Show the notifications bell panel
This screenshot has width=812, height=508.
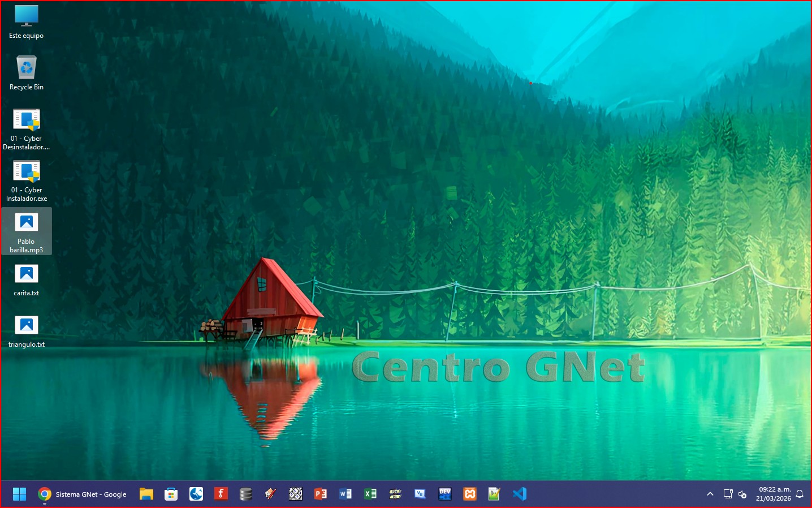800,494
